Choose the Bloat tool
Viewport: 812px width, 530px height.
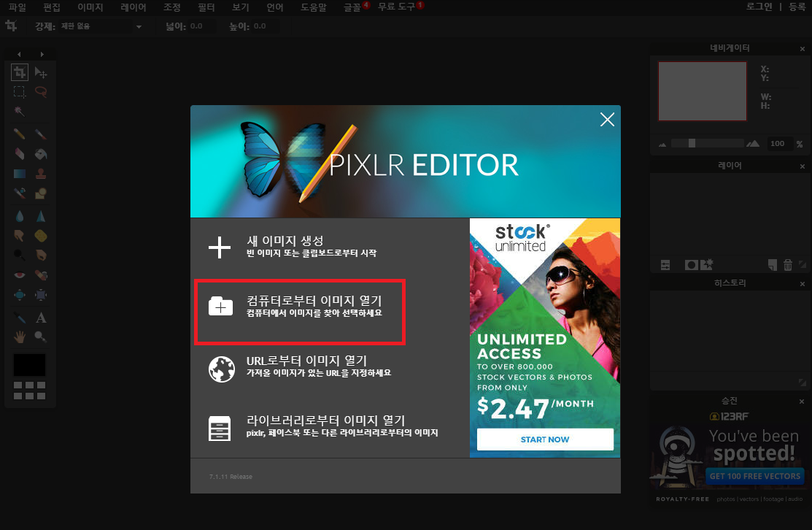[20, 295]
